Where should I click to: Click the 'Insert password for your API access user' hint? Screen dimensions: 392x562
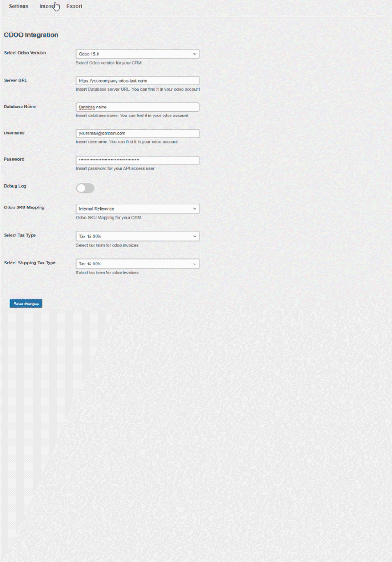pos(115,168)
